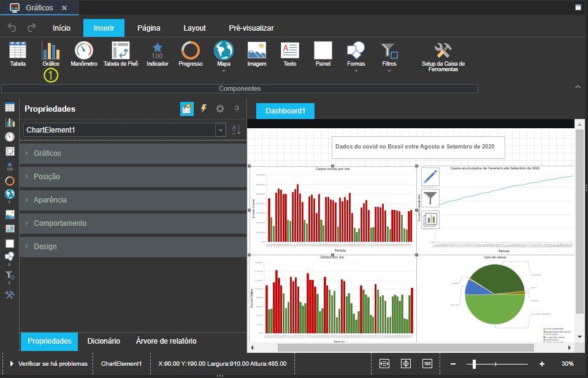Pick the bar chart icon in left sidebar
Screen dimensions: 588x378
[x=10, y=122]
